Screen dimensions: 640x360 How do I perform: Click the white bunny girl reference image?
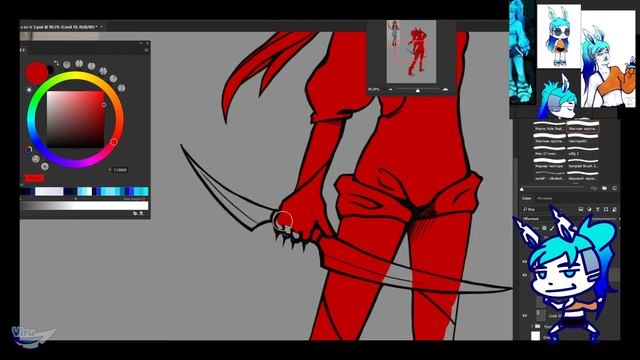coord(558,36)
